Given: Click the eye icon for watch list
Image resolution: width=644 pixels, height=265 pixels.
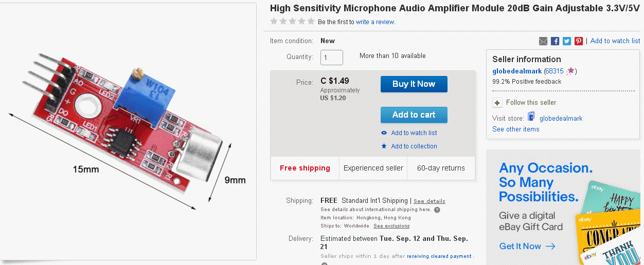Looking at the screenshot, I should (384, 133).
